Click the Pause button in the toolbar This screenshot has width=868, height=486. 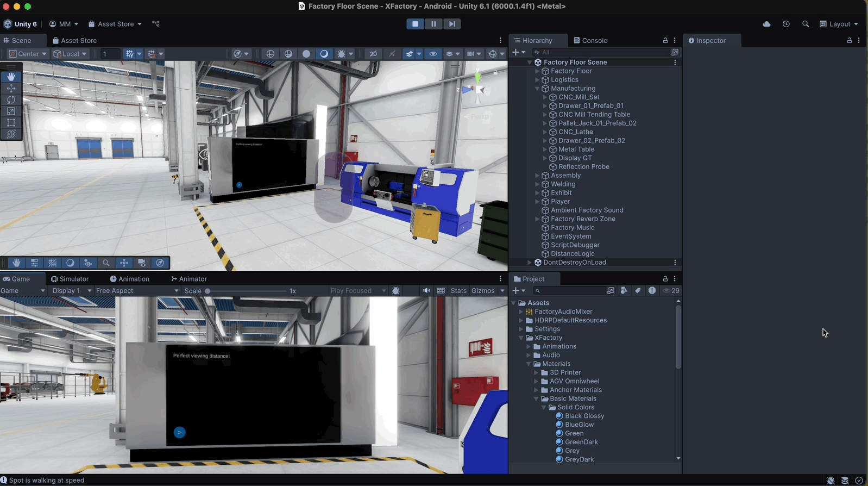(433, 24)
